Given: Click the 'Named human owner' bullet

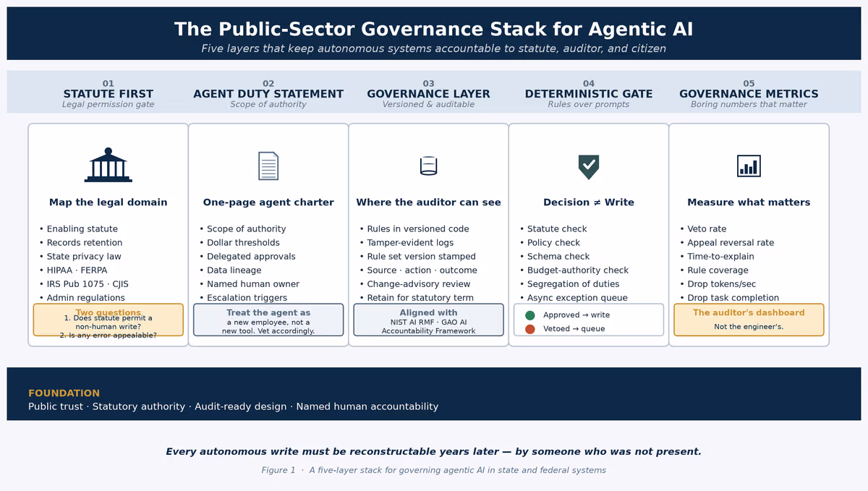Looking at the screenshot, I should click(x=249, y=284).
